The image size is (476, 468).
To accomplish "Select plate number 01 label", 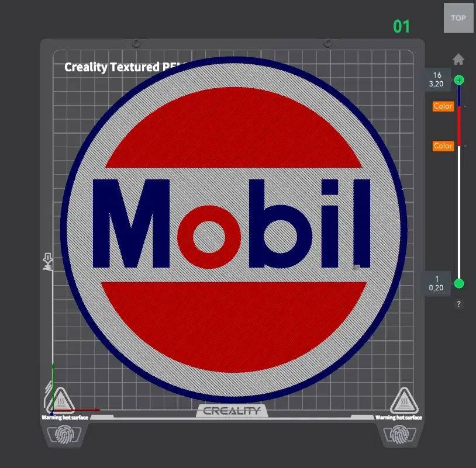I will click(401, 26).
